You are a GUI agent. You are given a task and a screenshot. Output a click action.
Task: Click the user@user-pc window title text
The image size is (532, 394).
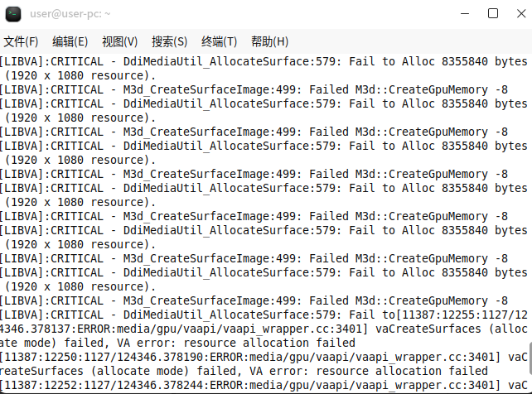click(x=71, y=13)
